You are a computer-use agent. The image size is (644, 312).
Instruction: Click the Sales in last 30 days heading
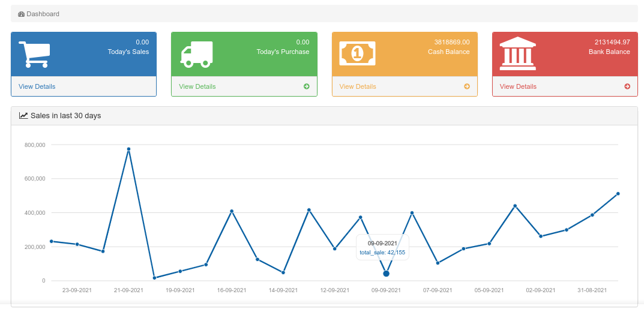[x=65, y=116]
